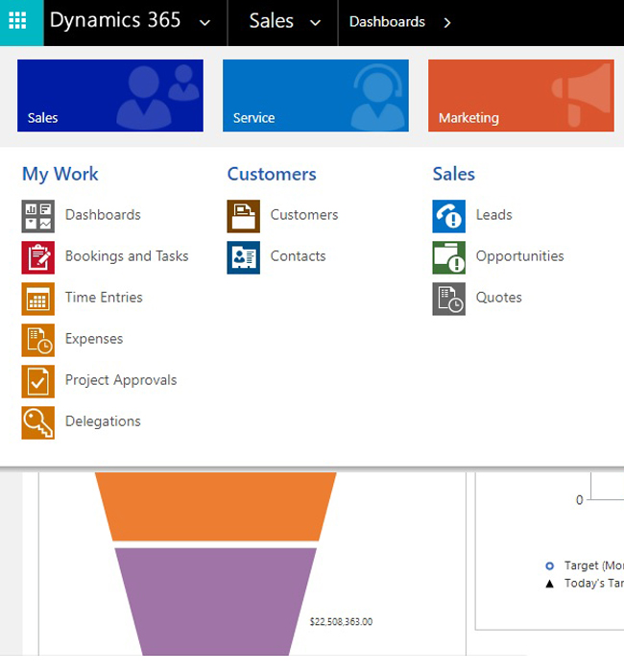Viewport: 624px width, 672px height.
Task: Open Expenses link
Action: pos(94,339)
